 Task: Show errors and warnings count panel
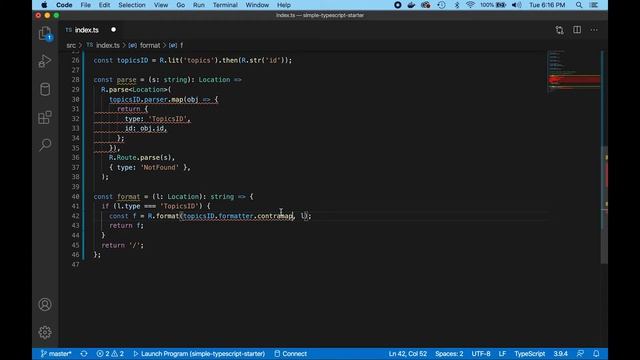click(110, 354)
